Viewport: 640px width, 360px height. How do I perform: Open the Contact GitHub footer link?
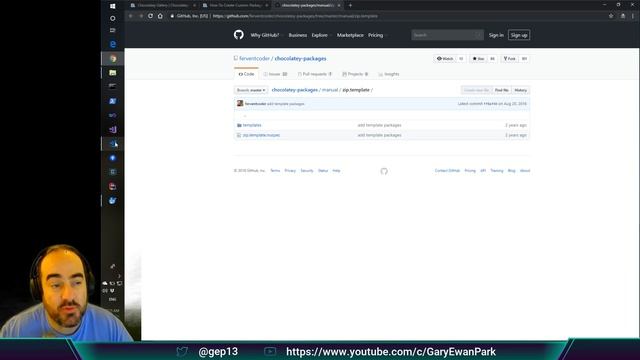click(447, 171)
